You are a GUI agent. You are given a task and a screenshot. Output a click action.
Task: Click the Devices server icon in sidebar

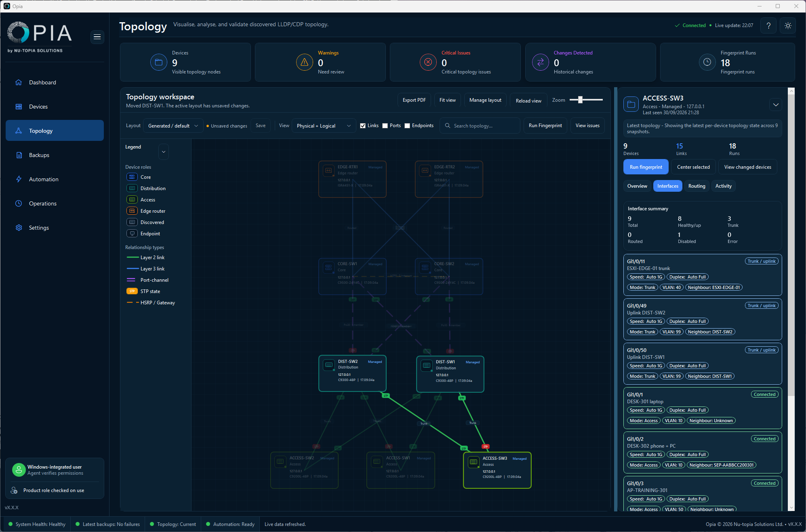point(19,107)
